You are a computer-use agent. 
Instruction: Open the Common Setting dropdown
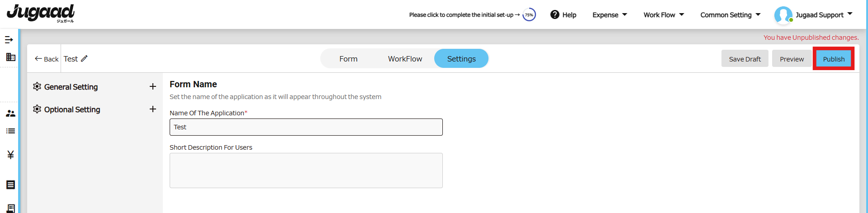(x=730, y=15)
